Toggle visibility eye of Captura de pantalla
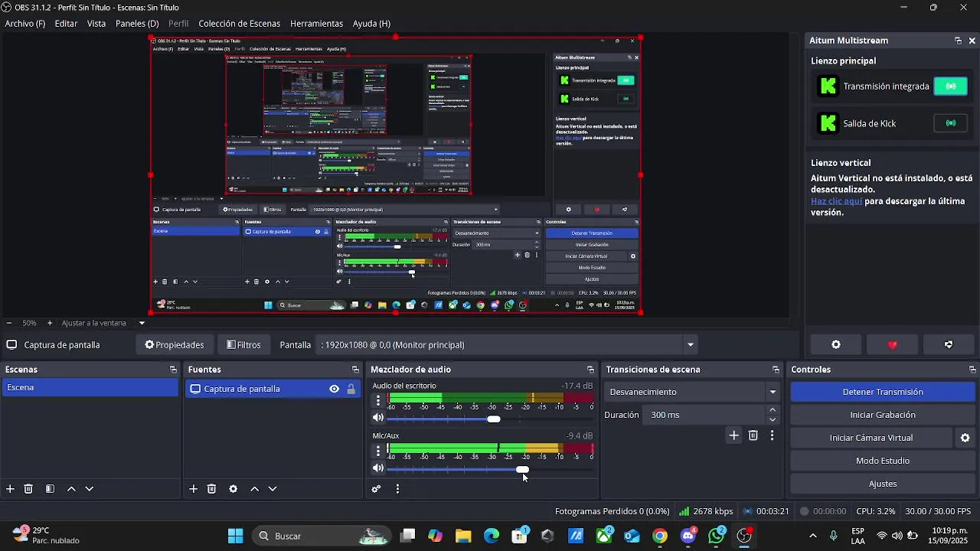The image size is (980, 551). point(334,389)
